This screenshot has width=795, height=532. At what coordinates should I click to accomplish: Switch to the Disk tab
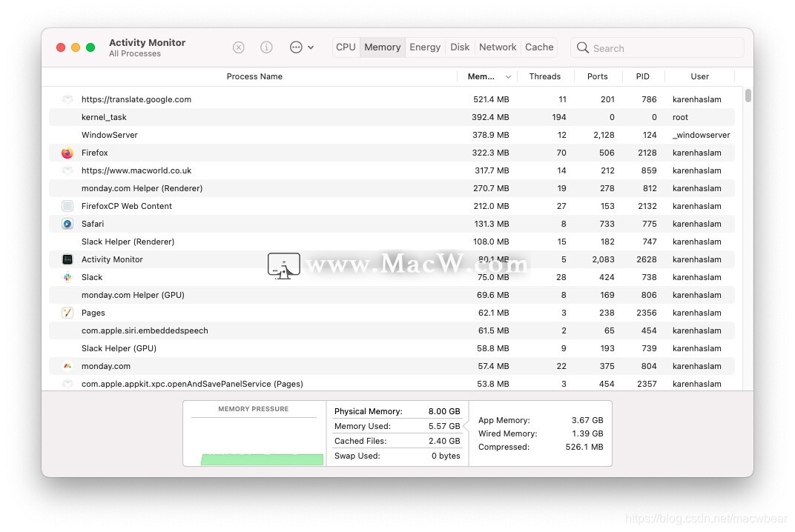tap(460, 47)
